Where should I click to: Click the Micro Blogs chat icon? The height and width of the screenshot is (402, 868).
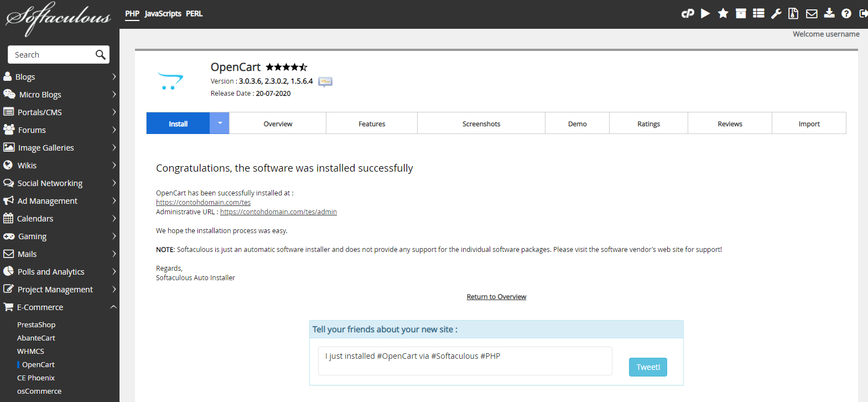9,94
